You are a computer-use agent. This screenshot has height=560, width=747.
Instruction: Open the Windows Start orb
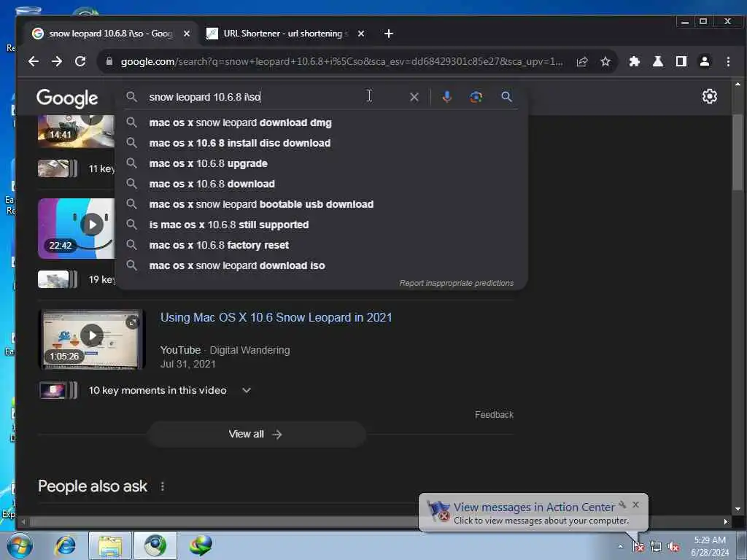[x=19, y=545]
